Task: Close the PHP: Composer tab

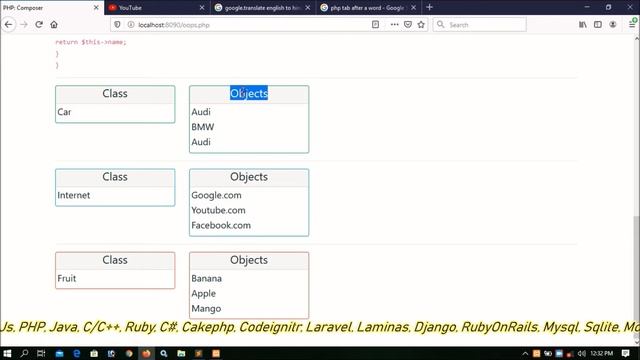Action: pos(96,7)
